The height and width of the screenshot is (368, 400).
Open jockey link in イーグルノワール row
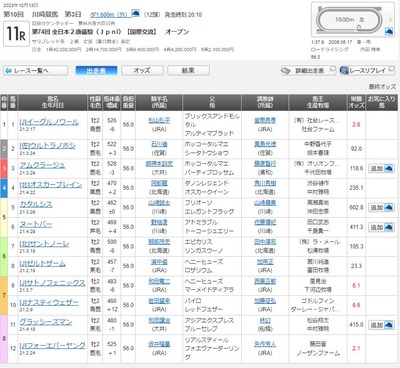tap(159, 121)
